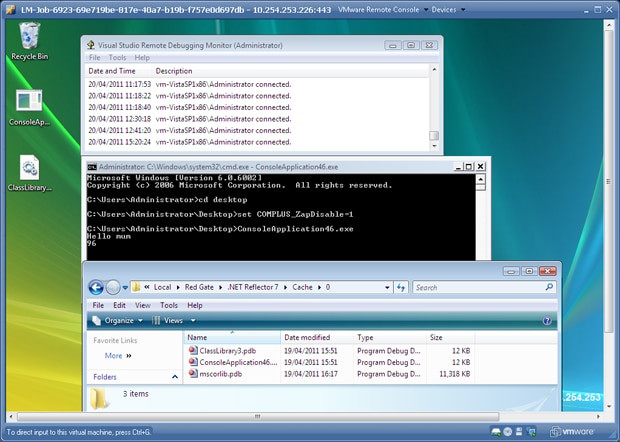620x442 pixels.
Task: Go back in the Explorer window
Action: coord(96,287)
